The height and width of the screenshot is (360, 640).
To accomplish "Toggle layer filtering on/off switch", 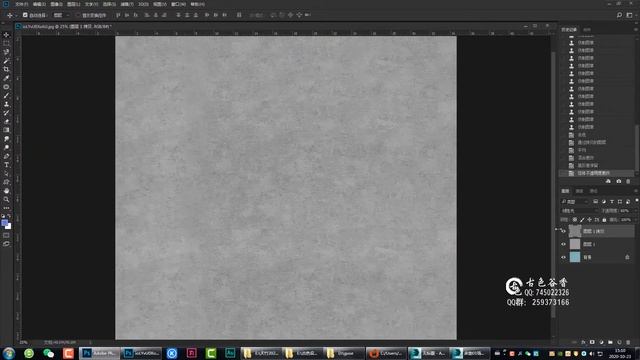I will click(636, 200).
